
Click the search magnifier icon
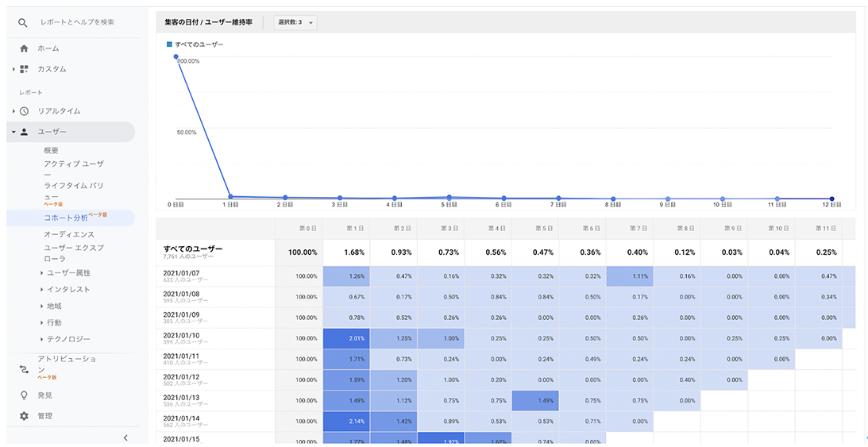[24, 22]
